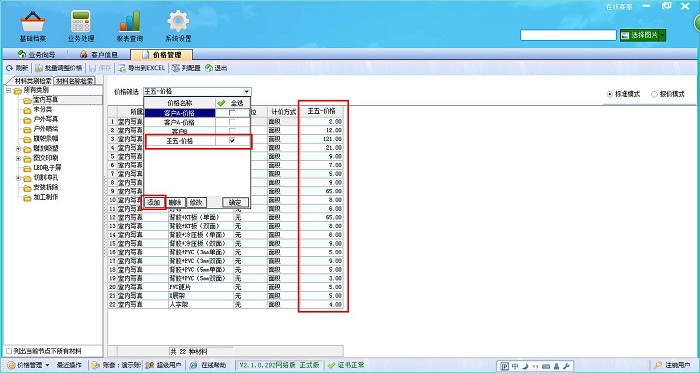Screen dimensions: 700x373
Task: Select the 报价模式 radio button
Action: [654, 94]
